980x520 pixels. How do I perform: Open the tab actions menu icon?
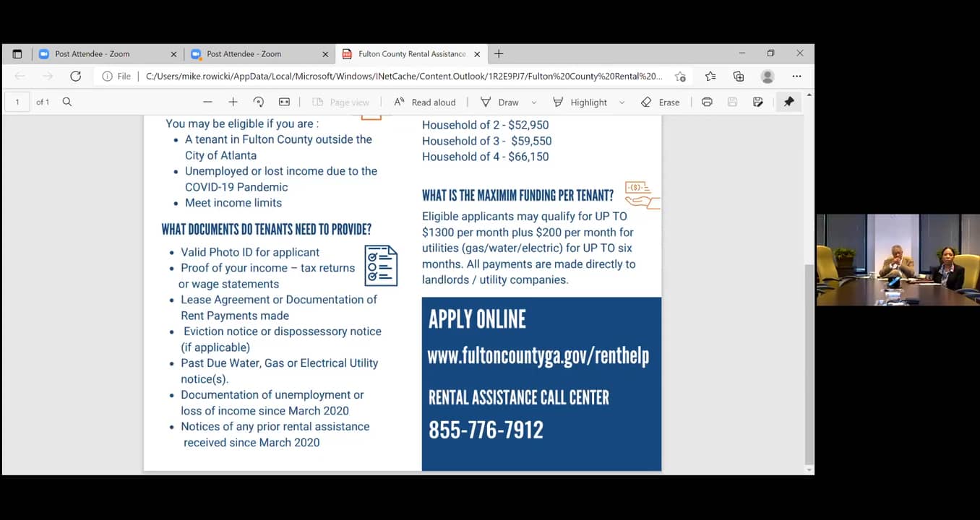coord(17,53)
